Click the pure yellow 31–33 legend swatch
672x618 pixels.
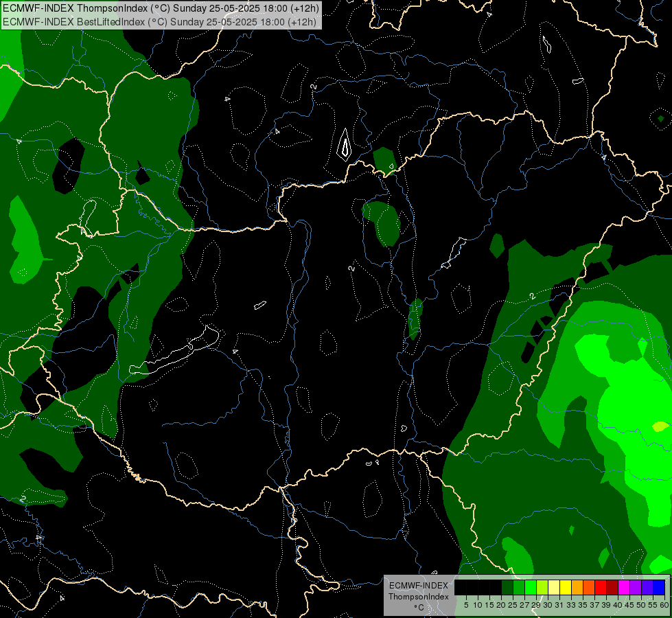click(566, 587)
